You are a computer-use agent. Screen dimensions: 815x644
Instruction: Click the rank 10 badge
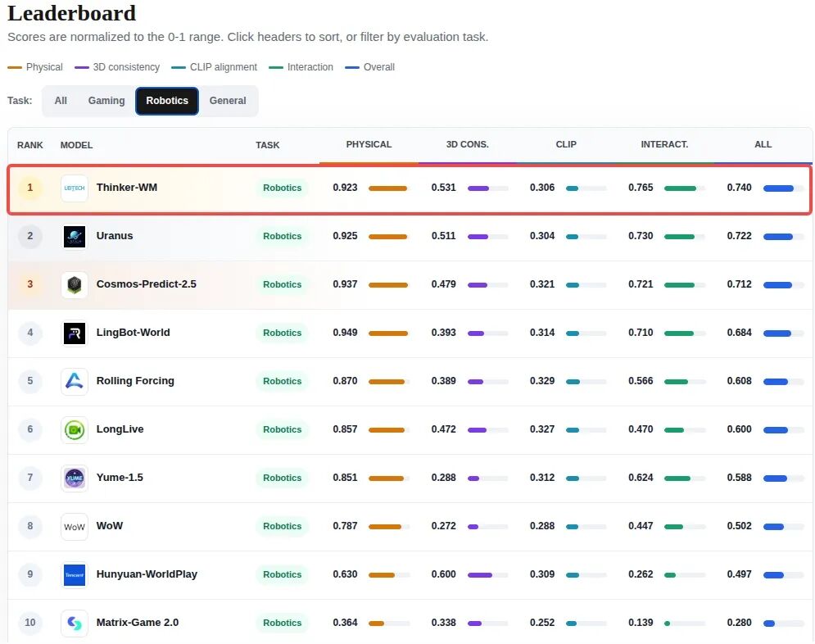[30, 623]
